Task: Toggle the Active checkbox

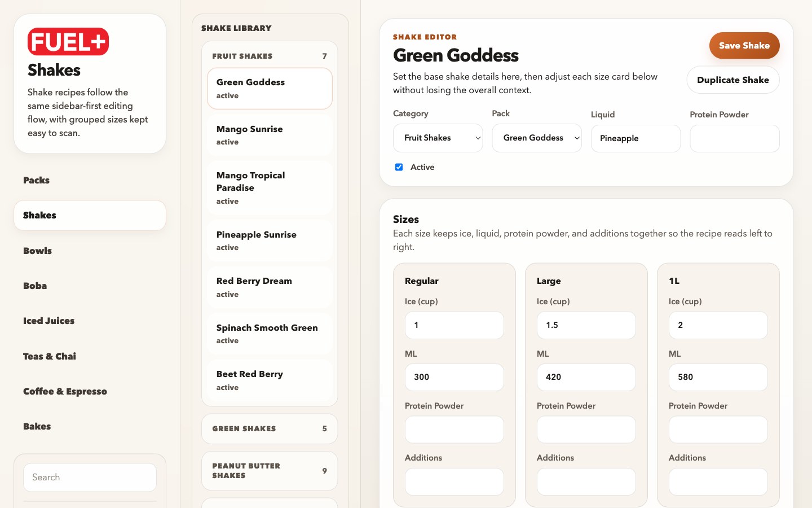Action: pos(399,167)
